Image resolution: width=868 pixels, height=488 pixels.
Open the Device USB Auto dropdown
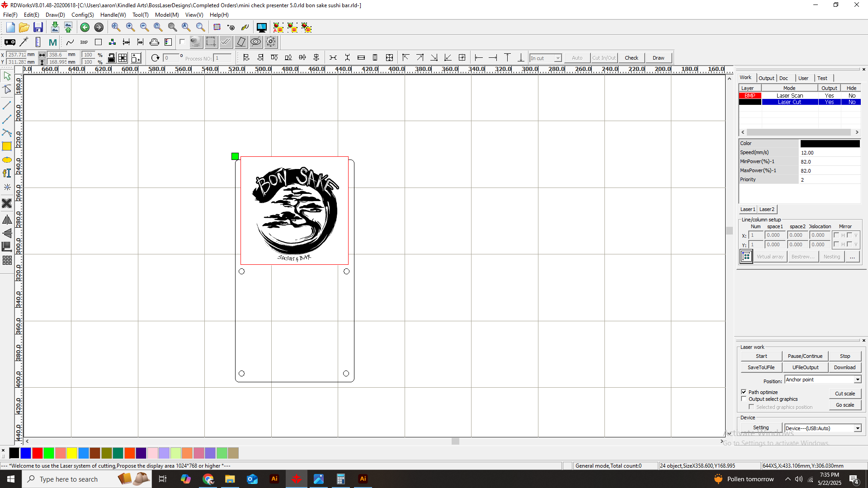coord(857,428)
